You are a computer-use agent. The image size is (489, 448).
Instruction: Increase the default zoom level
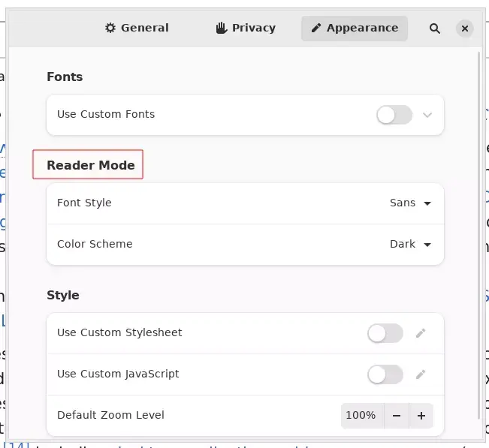coord(421,415)
